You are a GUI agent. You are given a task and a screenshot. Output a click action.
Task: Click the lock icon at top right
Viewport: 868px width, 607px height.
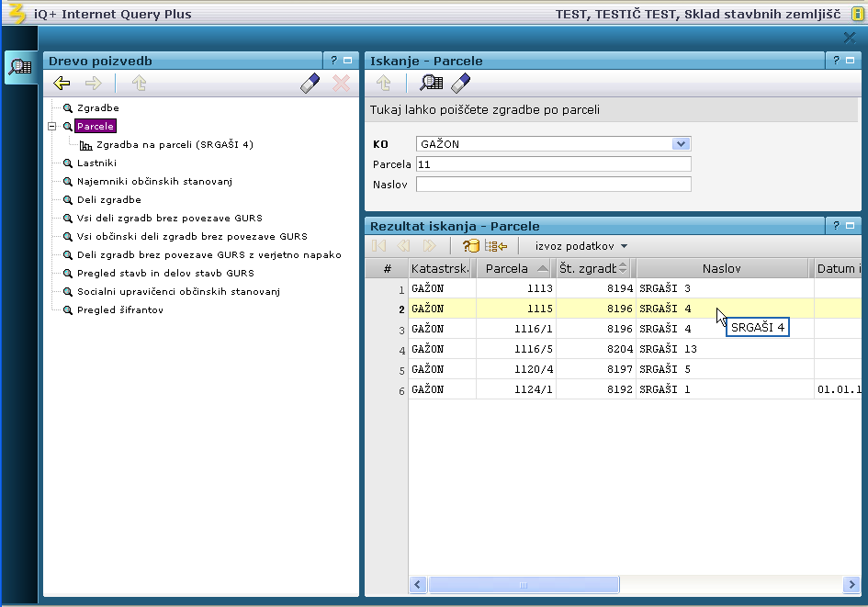click(858, 13)
